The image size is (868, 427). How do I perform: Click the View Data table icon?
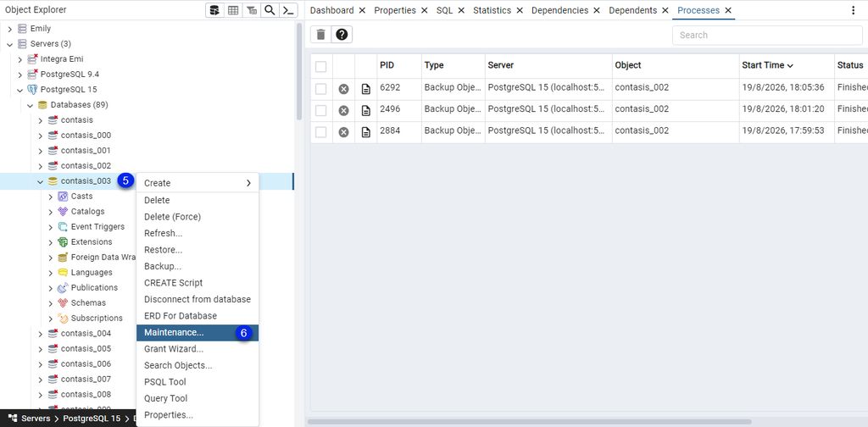(x=233, y=10)
